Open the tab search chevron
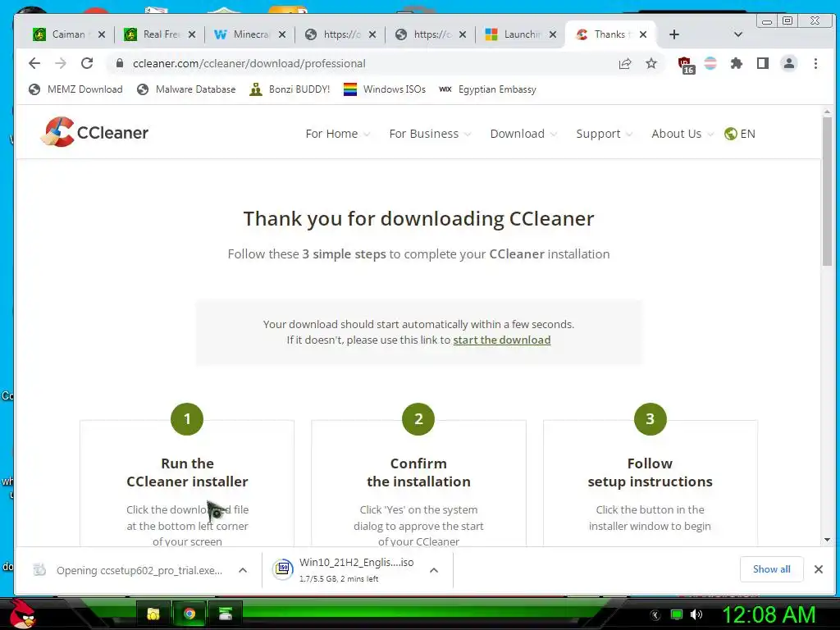840x630 pixels. click(737, 34)
